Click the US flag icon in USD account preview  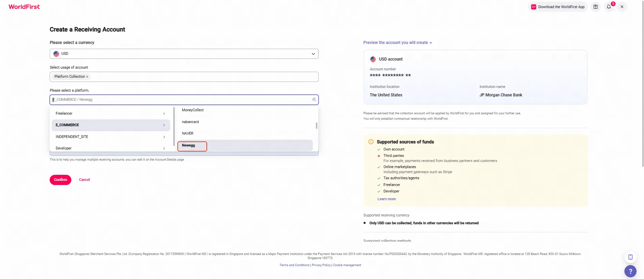coord(373,59)
